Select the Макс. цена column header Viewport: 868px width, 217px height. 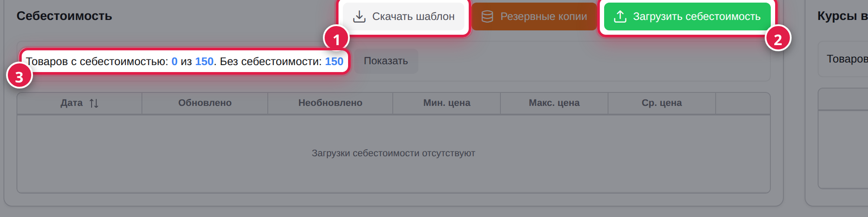point(554,103)
